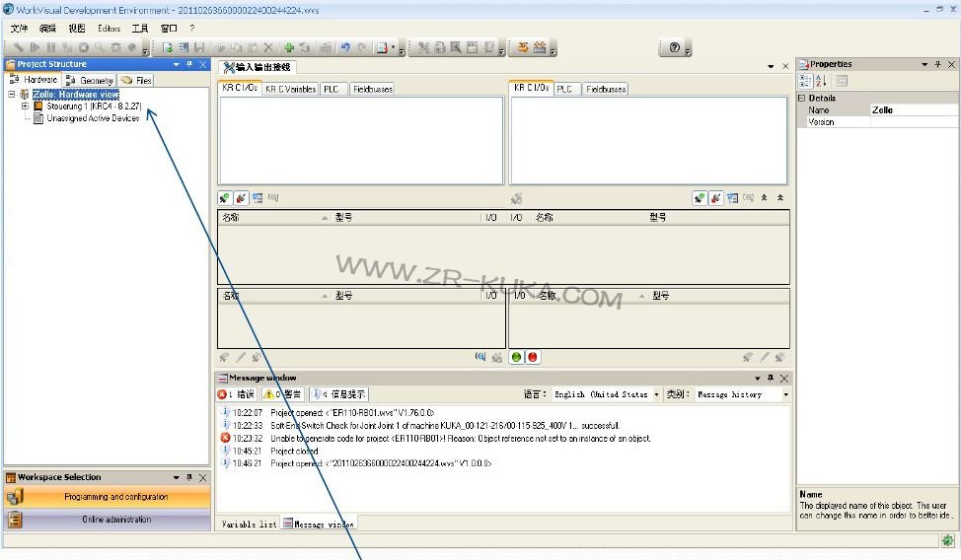This screenshot has height=560, width=961.
Task: Click Programming and configuration workspace button
Action: 115,497
